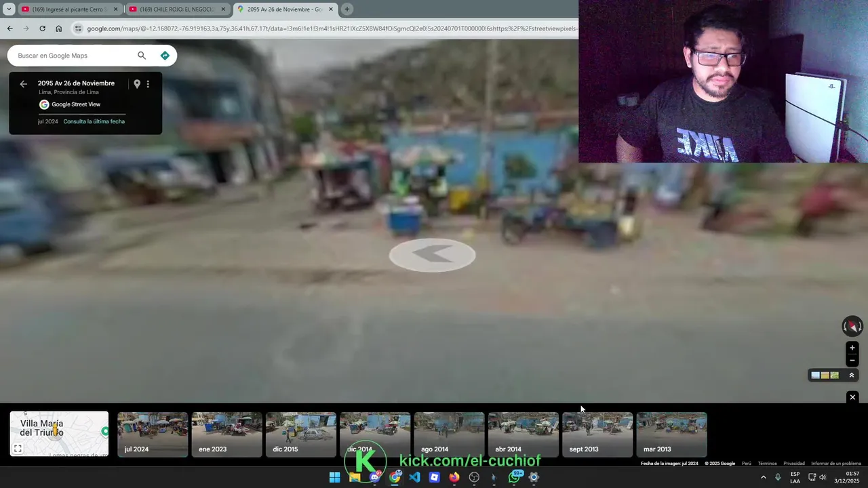Open OBS Studio from the taskbar
Screen dimensions: 868x488
pos(474,477)
